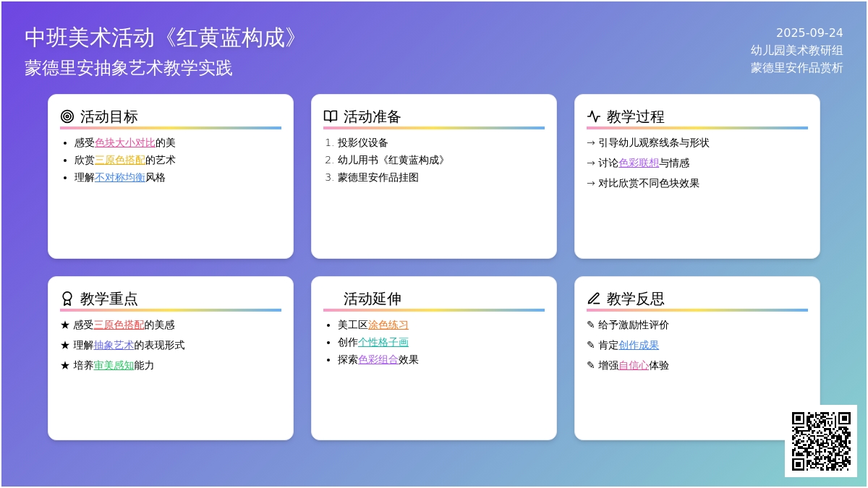This screenshot has width=868, height=488.
Task: Open the 色彩联想 link in 教学过程
Action: [x=639, y=163]
